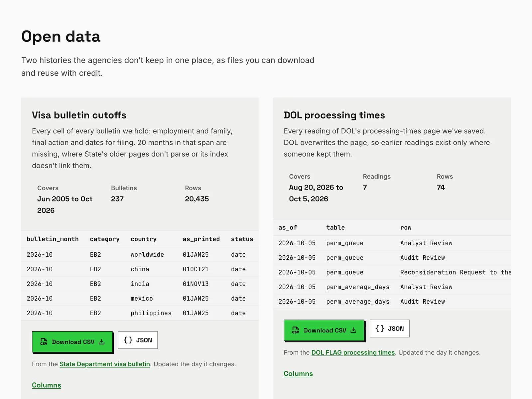Select mexico country cell
This screenshot has width=532, height=399.
point(142,299)
